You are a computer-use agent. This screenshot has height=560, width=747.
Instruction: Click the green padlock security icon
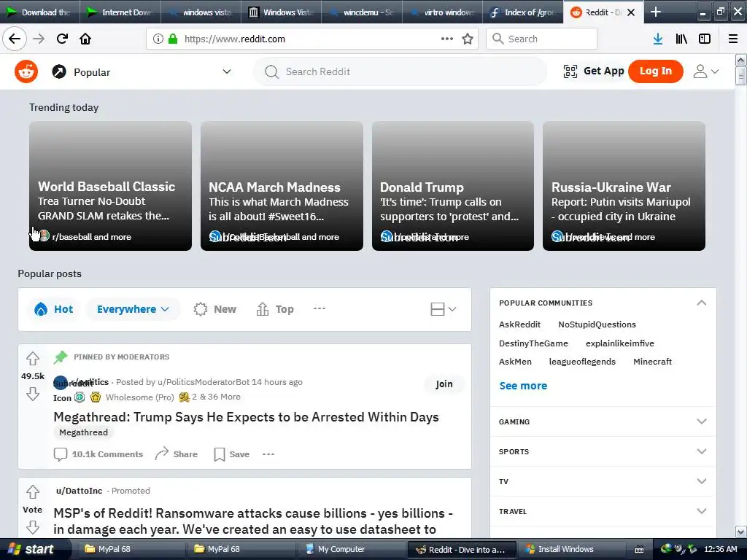[173, 39]
